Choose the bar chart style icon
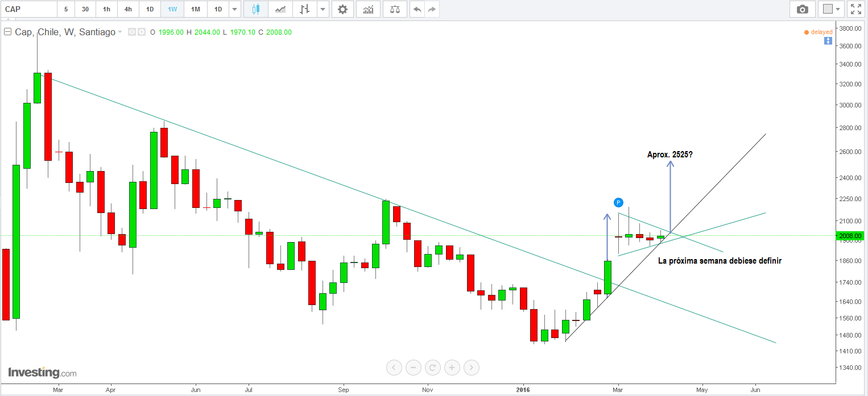 pos(305,9)
